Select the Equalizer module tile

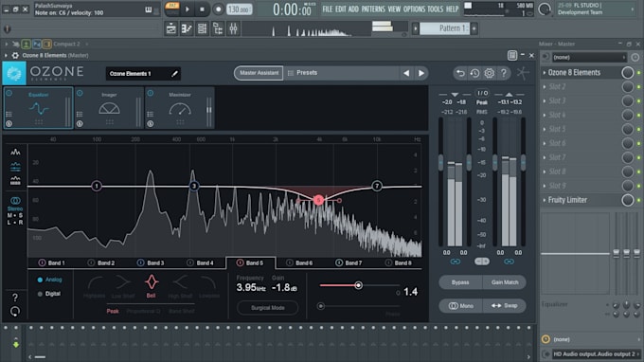coord(38,108)
